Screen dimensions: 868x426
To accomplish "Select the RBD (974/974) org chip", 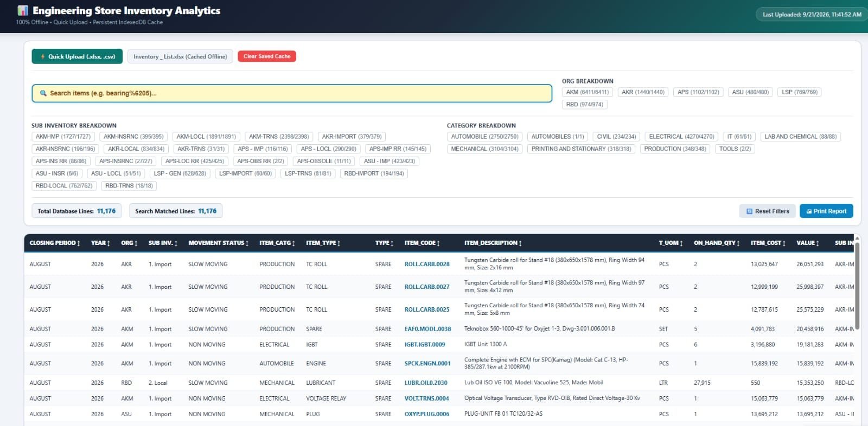I will (584, 105).
